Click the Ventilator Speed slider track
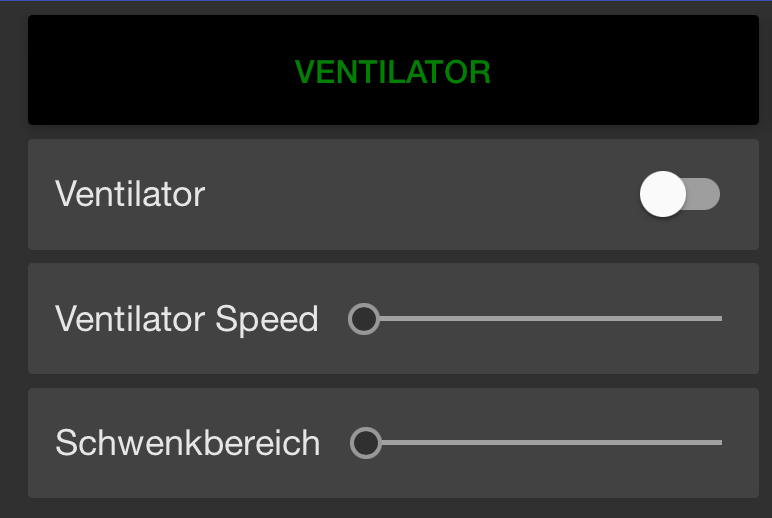This screenshot has width=772, height=518. point(600,319)
